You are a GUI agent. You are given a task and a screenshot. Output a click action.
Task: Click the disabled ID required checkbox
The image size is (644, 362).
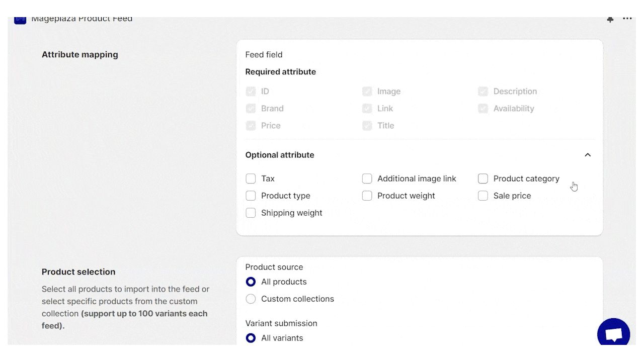(x=251, y=92)
